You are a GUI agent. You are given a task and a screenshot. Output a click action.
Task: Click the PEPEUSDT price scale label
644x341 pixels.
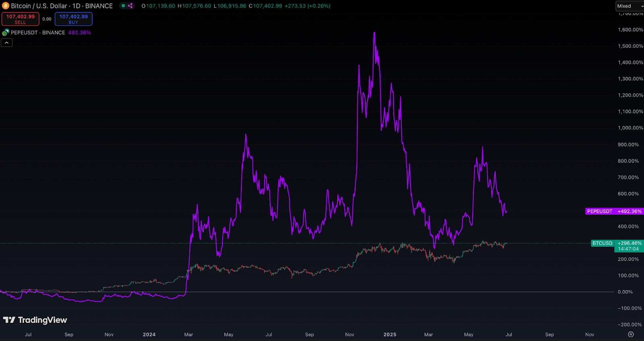pyautogui.click(x=600, y=211)
